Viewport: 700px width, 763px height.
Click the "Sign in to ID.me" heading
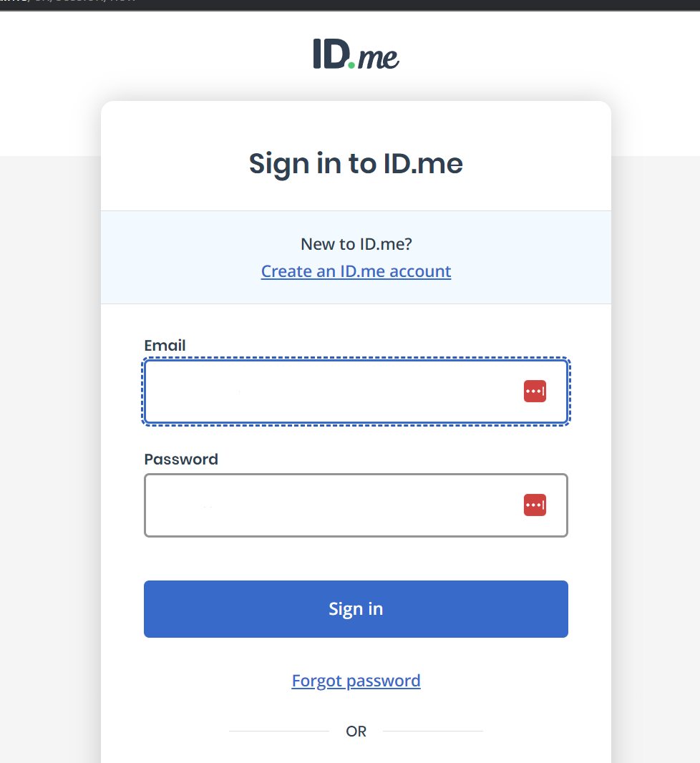356,164
